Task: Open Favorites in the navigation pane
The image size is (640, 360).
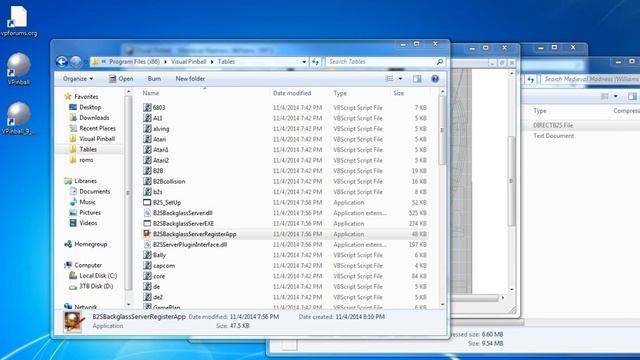Action: tap(82, 97)
